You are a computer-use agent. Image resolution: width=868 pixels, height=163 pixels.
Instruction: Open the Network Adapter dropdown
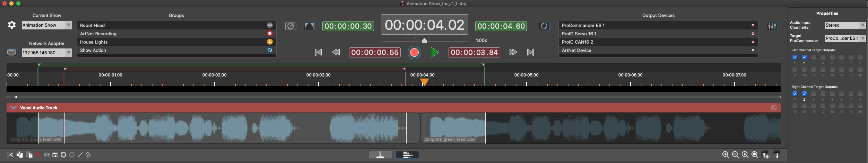47,53
